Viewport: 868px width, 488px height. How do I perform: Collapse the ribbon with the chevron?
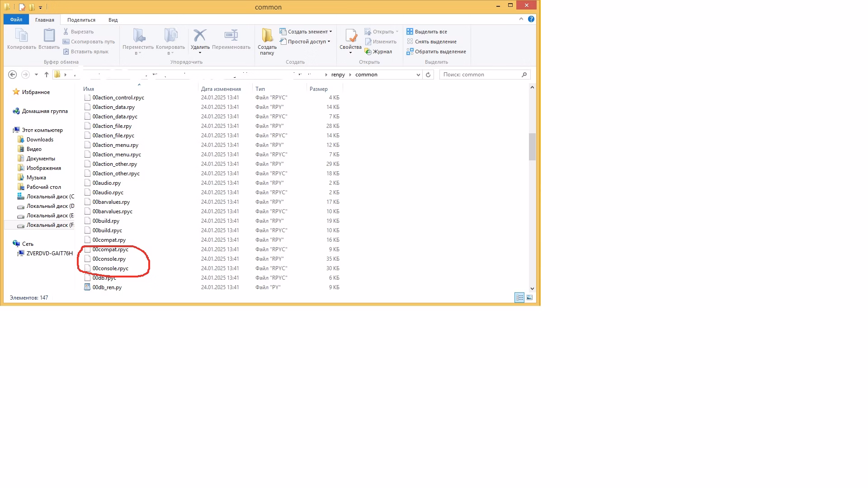coord(521,19)
